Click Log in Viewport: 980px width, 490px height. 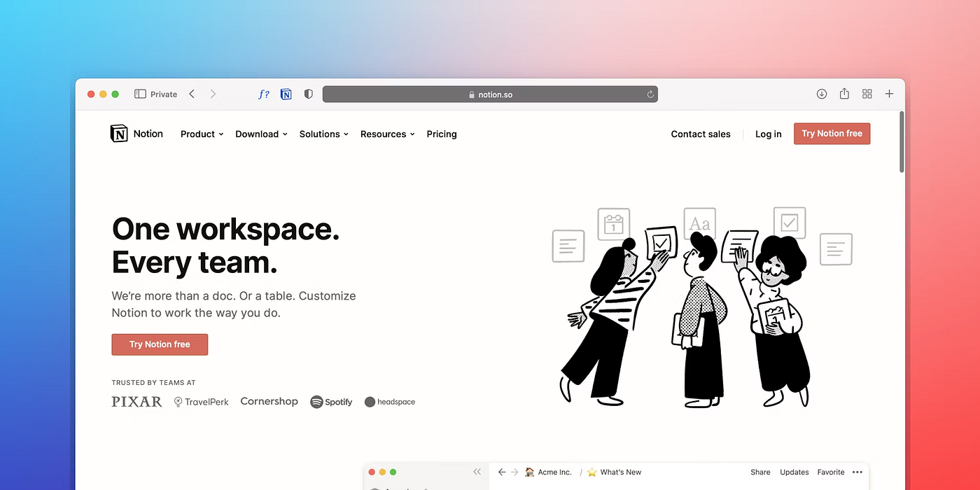point(769,134)
